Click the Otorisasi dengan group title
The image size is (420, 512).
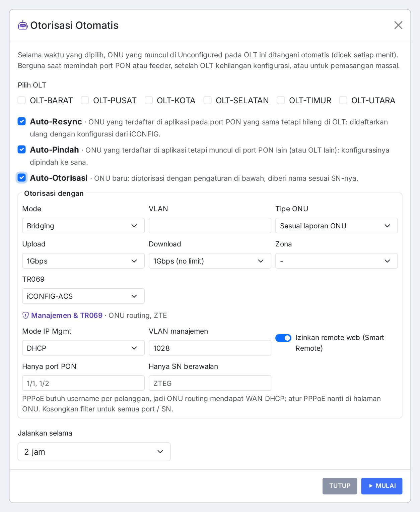pos(54,193)
